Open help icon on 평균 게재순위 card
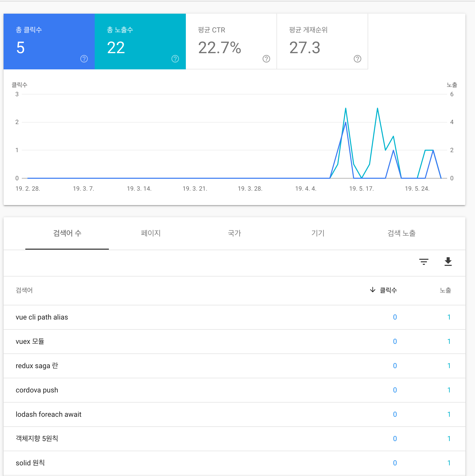The height and width of the screenshot is (476, 475). click(x=358, y=59)
